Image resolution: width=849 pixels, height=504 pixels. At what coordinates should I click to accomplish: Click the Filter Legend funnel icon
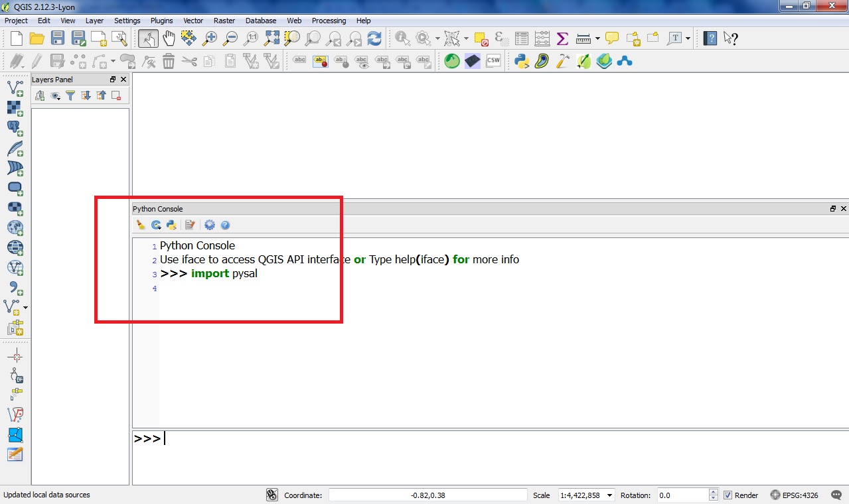70,95
